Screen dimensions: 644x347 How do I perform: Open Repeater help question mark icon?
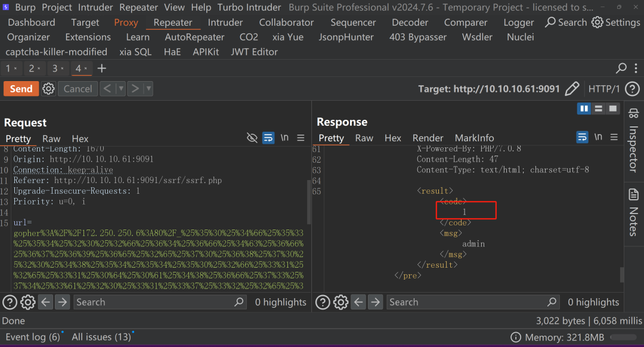click(632, 89)
